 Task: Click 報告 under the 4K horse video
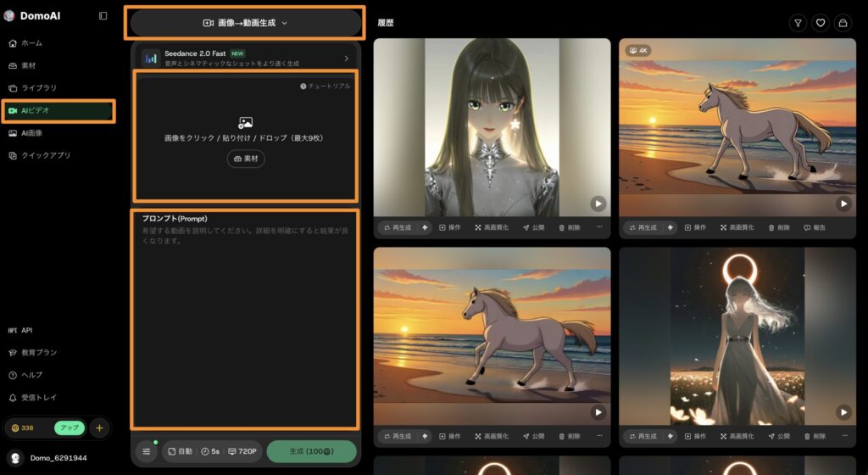coord(815,227)
